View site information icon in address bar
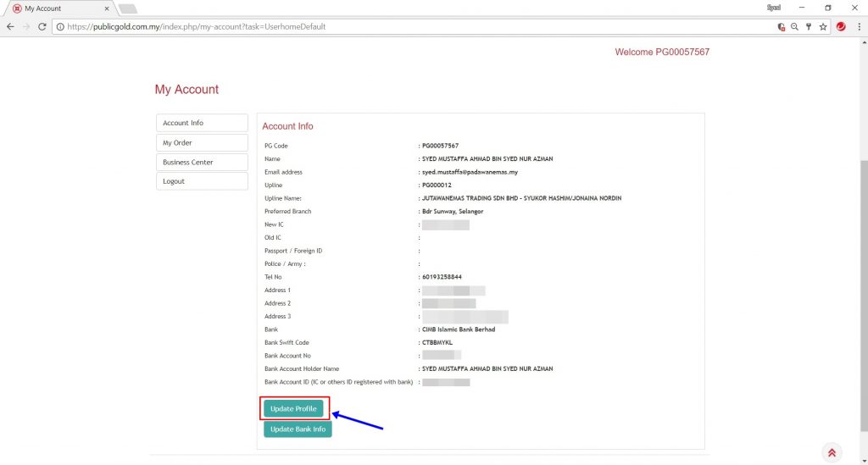 [x=60, y=26]
